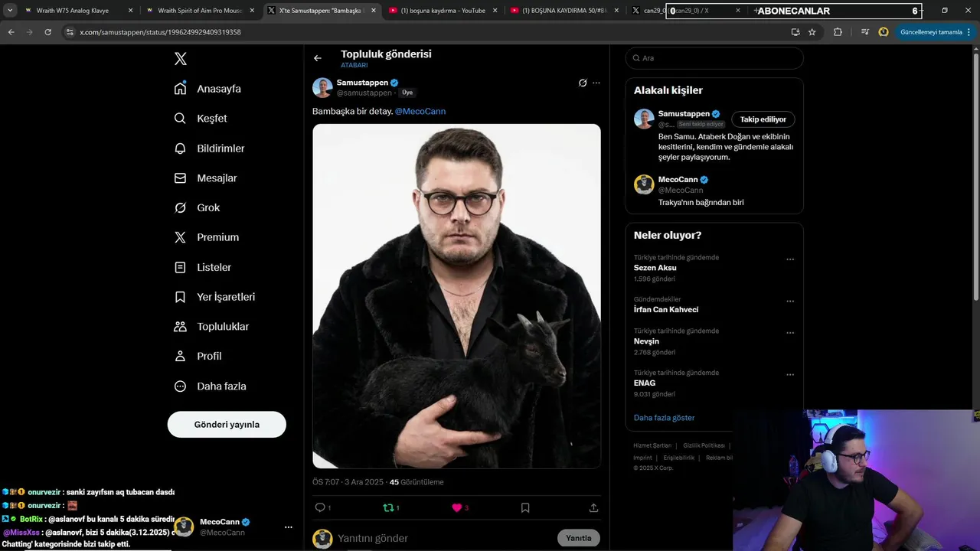Screen dimensions: 980x551
Task: Bookmark page with browser star icon
Action: (x=812, y=32)
